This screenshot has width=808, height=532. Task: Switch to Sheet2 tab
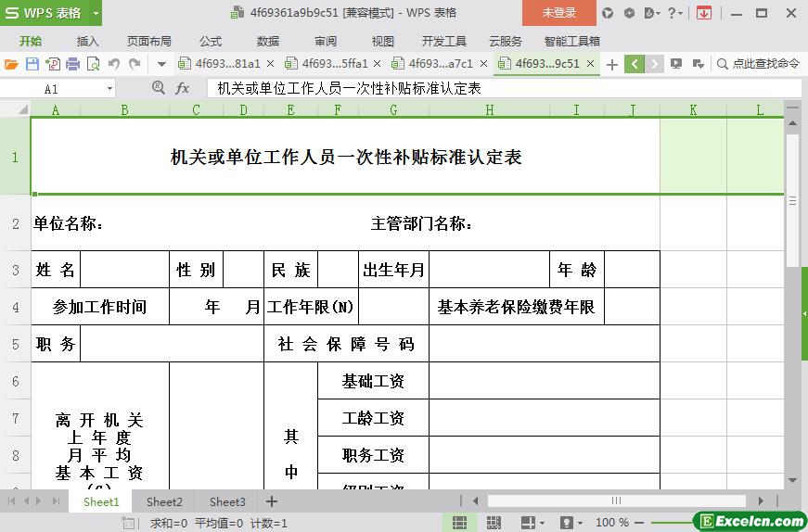tap(164, 501)
